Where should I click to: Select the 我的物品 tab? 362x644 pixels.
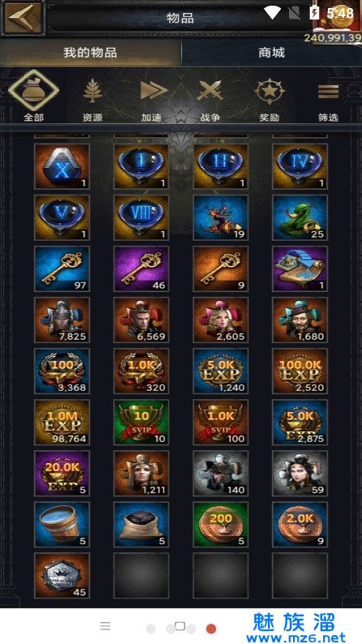coord(90,53)
